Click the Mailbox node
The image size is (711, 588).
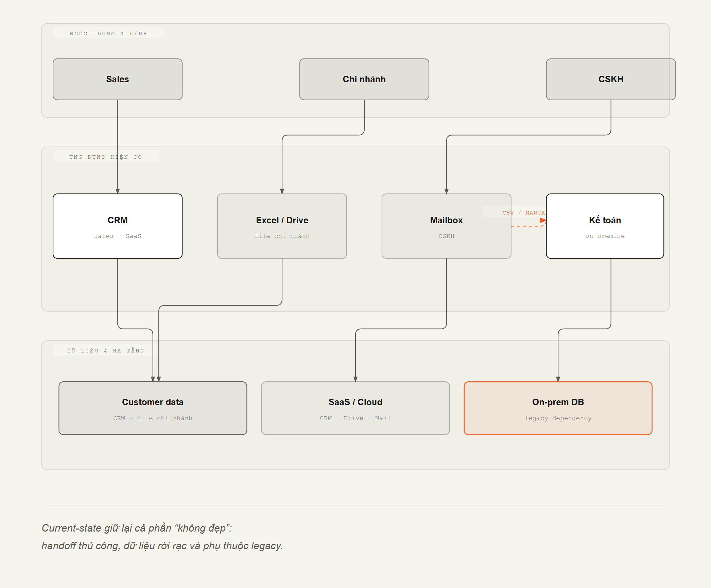446,226
